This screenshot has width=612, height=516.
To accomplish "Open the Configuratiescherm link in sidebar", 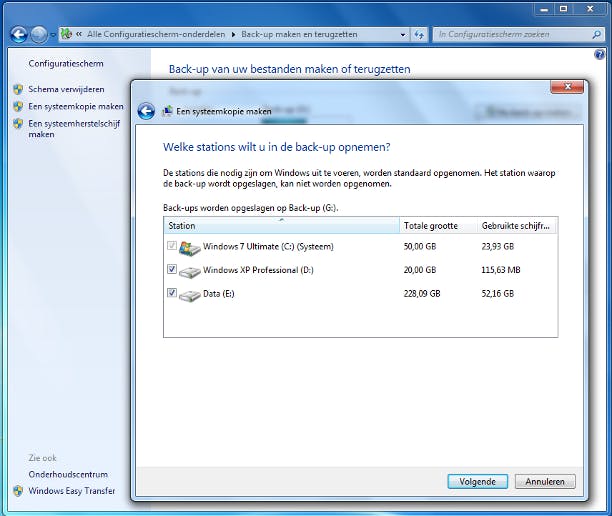I will pos(66,64).
